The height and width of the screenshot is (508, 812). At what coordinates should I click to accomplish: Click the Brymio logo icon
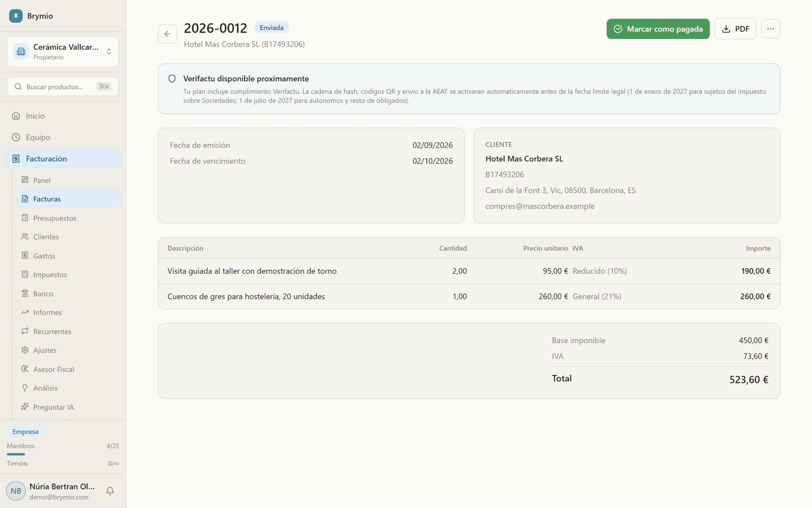pyautogui.click(x=16, y=16)
